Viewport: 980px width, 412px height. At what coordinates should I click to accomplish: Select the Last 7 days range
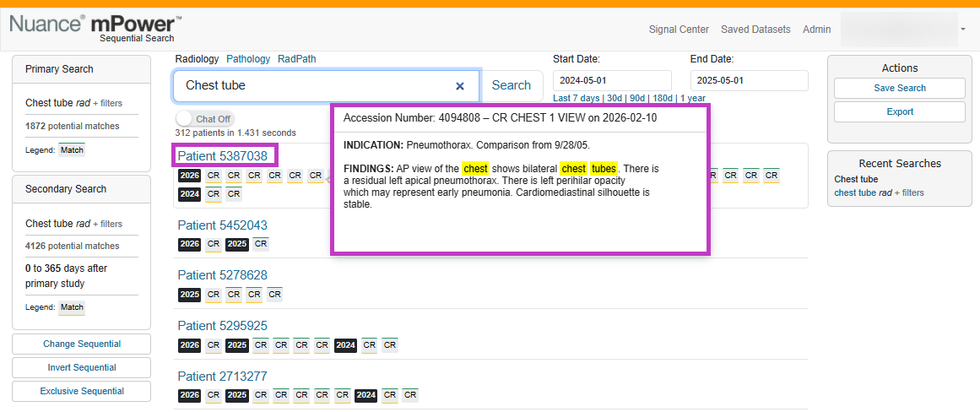point(577,98)
